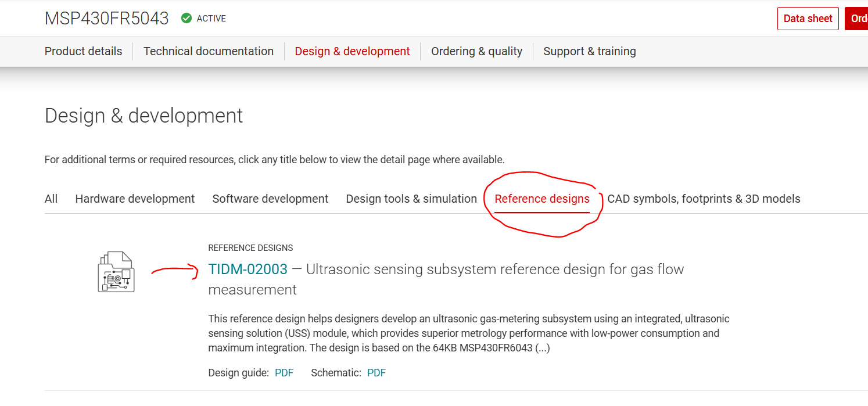This screenshot has height=406, width=868.
Task: Open CAD symbols, footprints & 3D models tab
Action: 704,199
